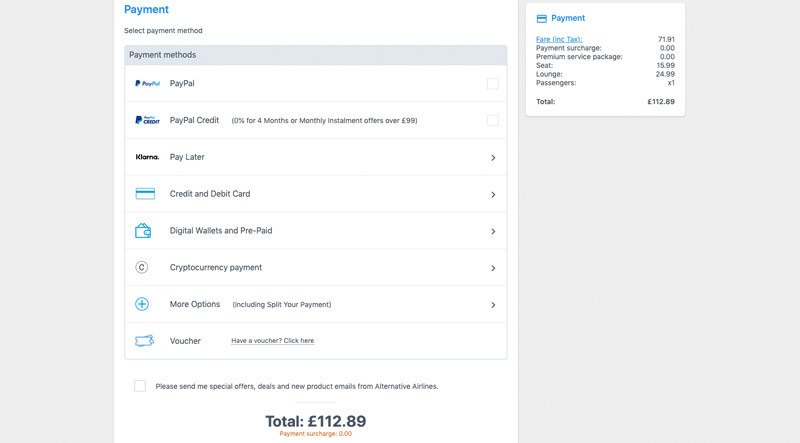
Task: Expand Cryptocurrency payment chevron
Action: pyautogui.click(x=493, y=268)
